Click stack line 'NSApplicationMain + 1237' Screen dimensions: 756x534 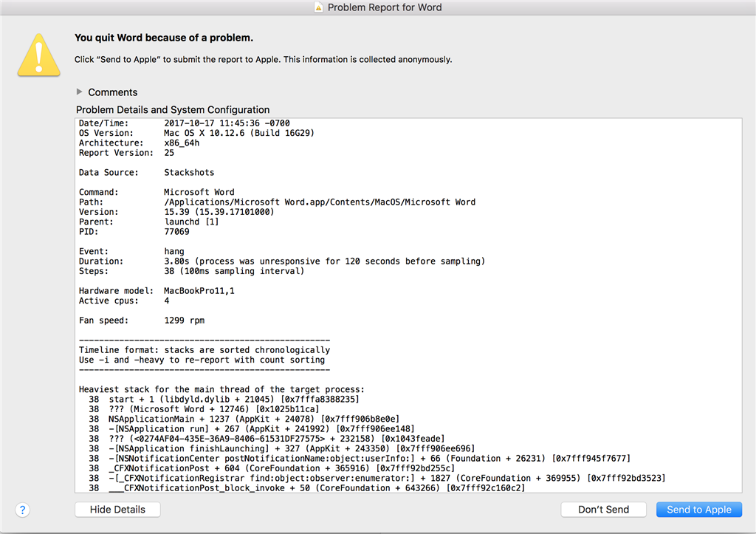[244, 419]
